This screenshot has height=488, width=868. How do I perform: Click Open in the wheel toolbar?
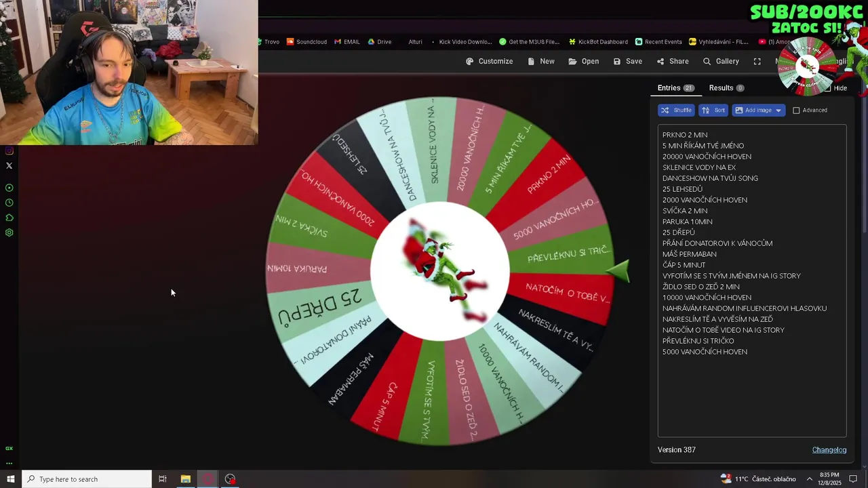coord(583,61)
